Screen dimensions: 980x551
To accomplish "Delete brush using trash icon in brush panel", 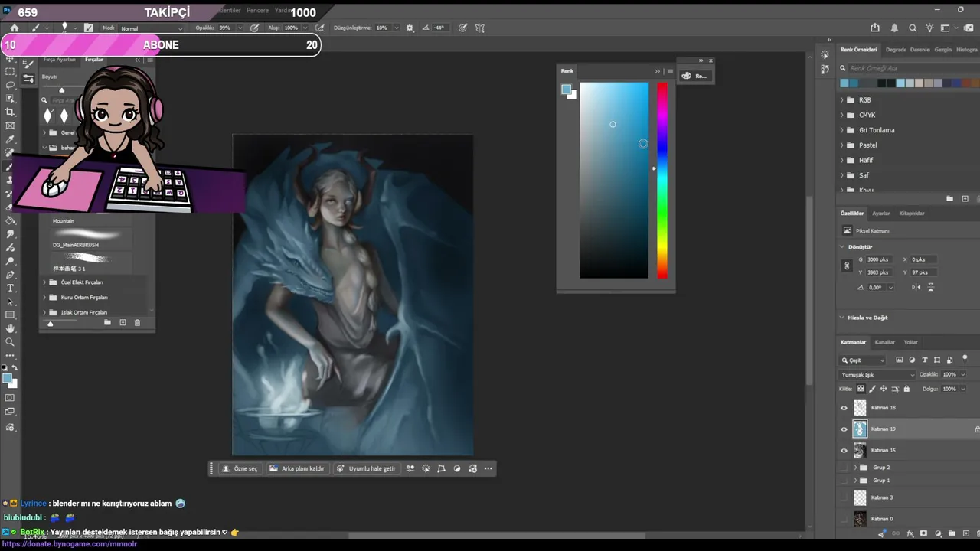I will [137, 323].
